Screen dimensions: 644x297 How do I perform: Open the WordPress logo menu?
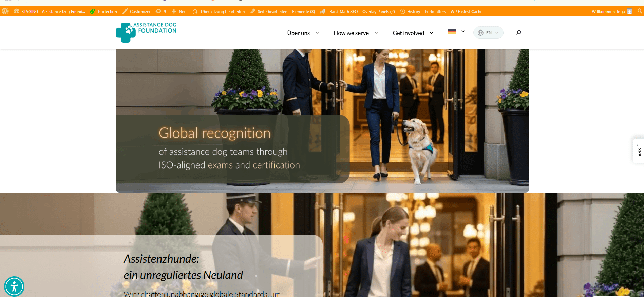pyautogui.click(x=5, y=11)
